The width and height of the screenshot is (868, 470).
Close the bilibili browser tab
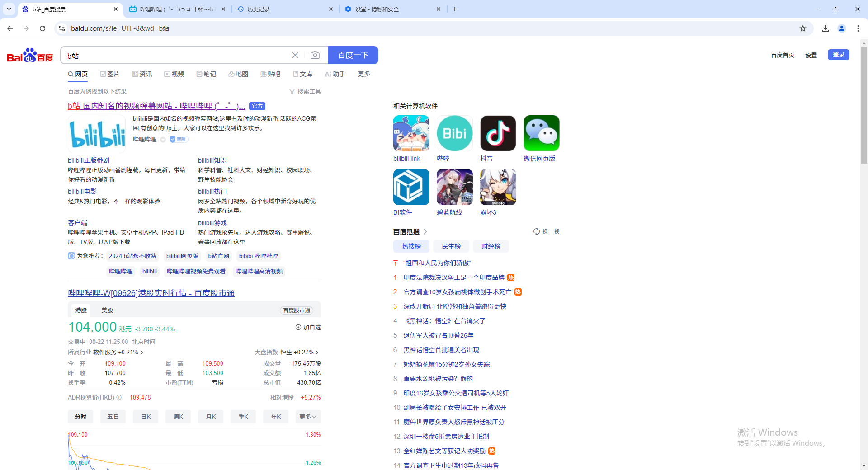coord(223,9)
